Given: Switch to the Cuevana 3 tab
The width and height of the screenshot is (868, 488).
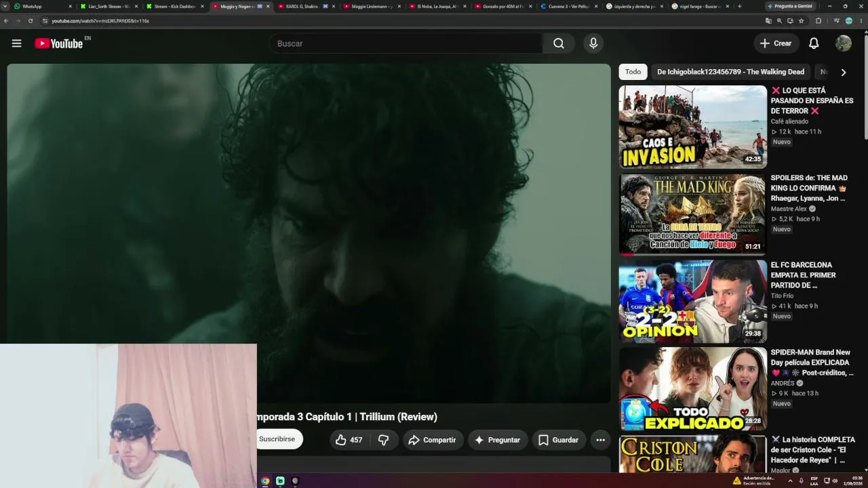Looking at the screenshot, I should point(569,6).
